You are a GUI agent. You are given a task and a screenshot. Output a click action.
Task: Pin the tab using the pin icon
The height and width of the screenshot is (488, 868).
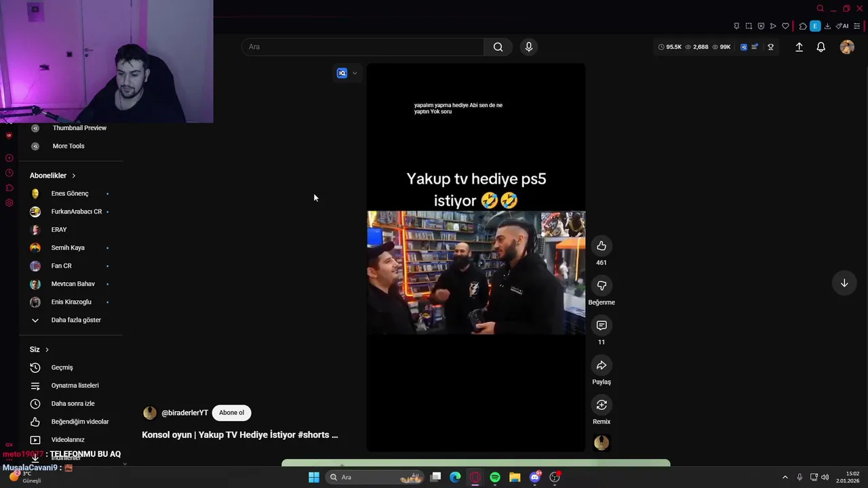(736, 26)
